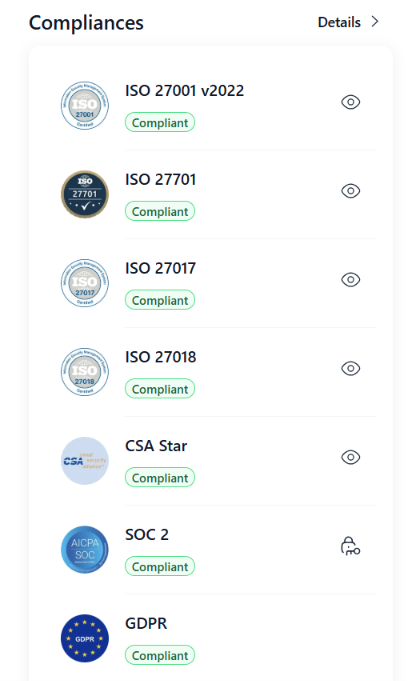Click the lock-and-key icon beside SOC 2
407x681 pixels.
click(351, 546)
